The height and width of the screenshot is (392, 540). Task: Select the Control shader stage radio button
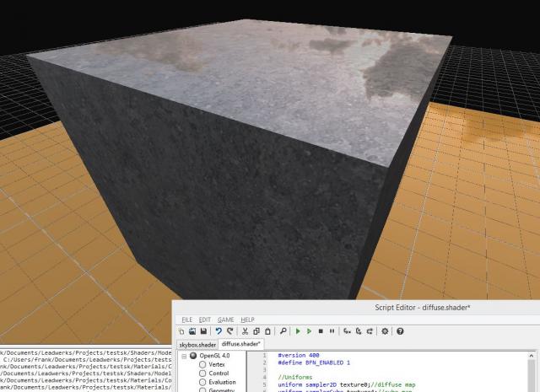click(x=202, y=373)
